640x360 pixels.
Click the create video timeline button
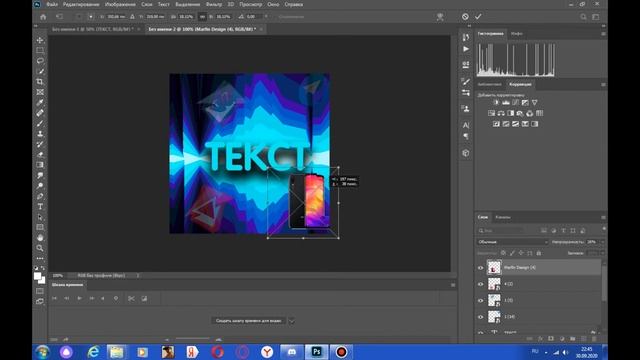[x=248, y=321]
